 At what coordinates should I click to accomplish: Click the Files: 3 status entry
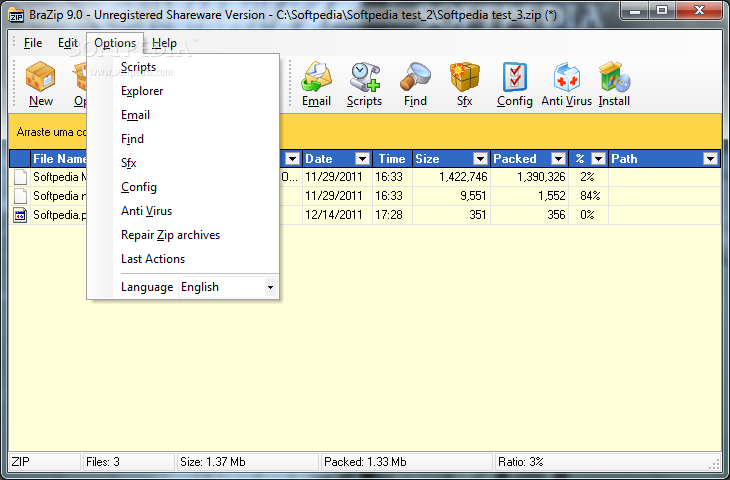coord(128,462)
